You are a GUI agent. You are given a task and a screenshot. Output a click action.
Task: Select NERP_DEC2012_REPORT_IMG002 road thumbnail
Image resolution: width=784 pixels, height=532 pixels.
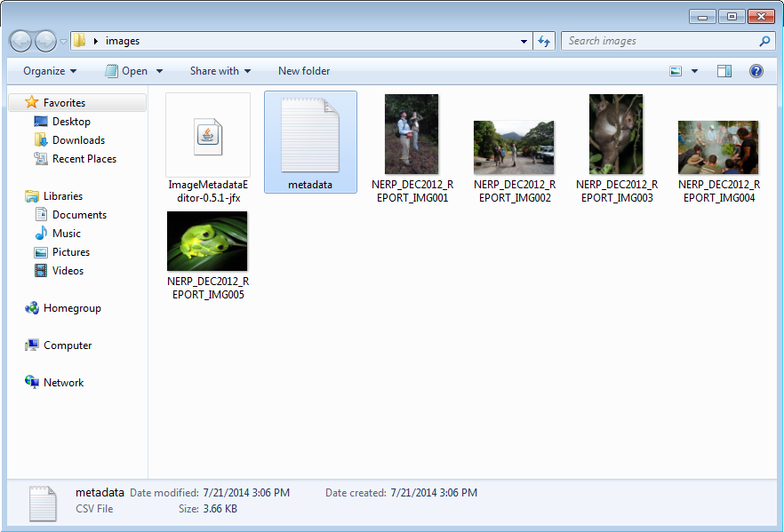[x=514, y=147]
